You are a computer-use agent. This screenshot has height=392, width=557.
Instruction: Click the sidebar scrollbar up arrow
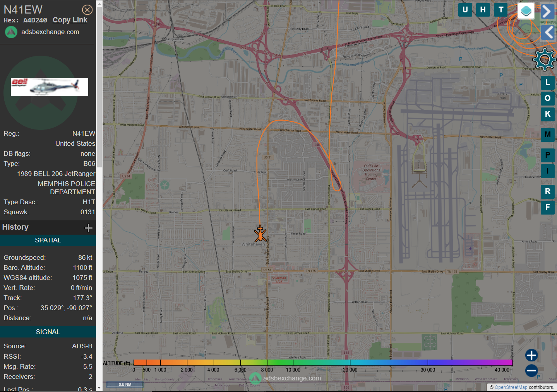pos(99,4)
